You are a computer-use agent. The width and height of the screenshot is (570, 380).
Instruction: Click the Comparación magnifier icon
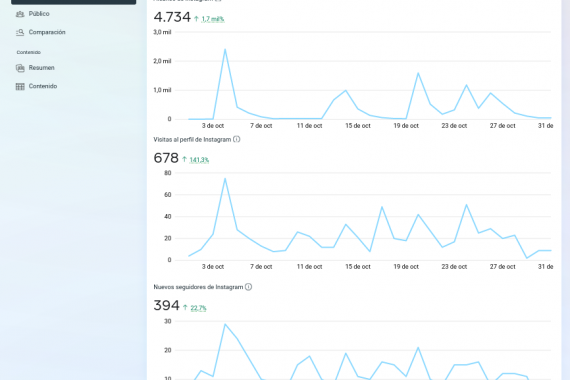click(x=20, y=32)
